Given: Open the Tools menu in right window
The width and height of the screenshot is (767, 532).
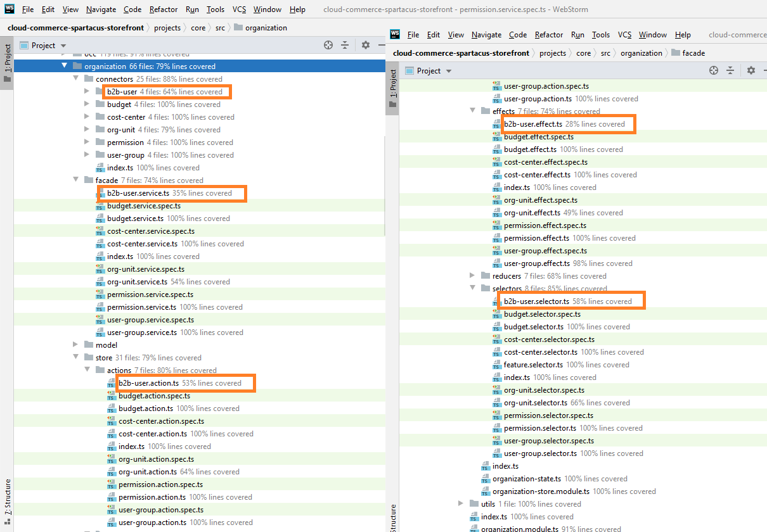Looking at the screenshot, I should (x=601, y=35).
